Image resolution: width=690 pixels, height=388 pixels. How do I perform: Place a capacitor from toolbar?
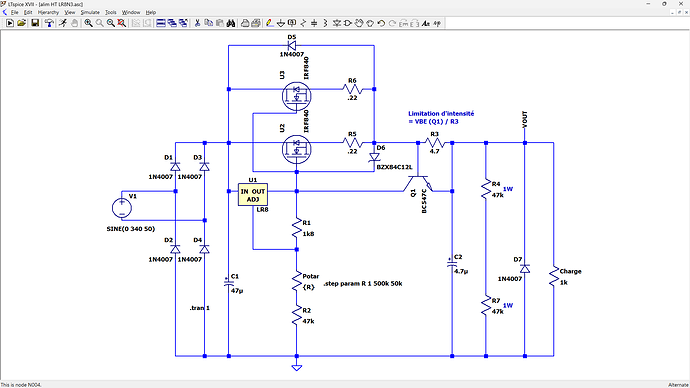(x=314, y=23)
